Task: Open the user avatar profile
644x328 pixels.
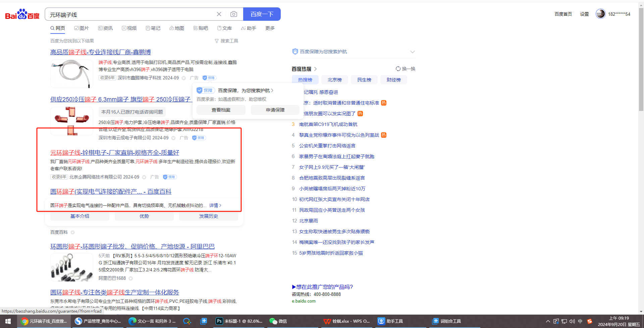Action: [x=600, y=14]
